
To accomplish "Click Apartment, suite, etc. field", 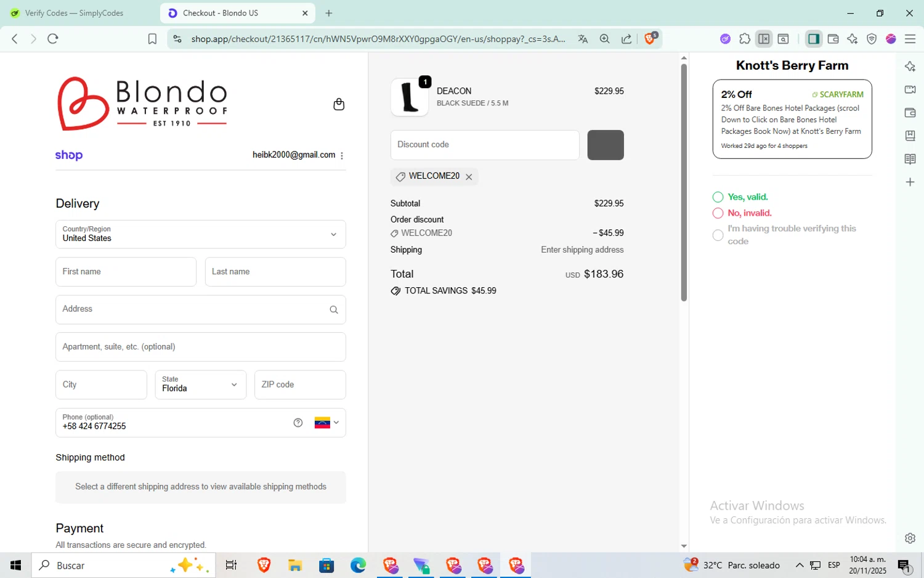I will click(201, 347).
